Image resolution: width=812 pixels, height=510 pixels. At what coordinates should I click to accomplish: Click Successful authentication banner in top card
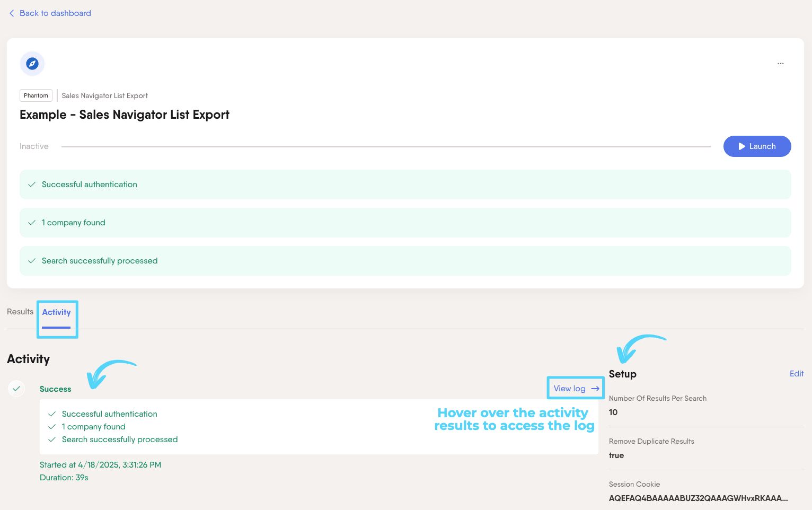(405, 184)
